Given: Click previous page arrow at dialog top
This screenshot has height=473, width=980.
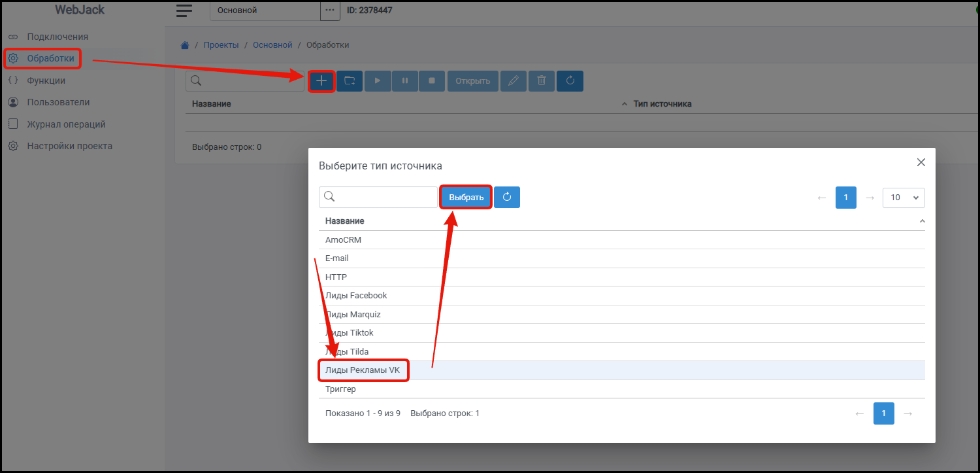Looking at the screenshot, I should [822, 197].
